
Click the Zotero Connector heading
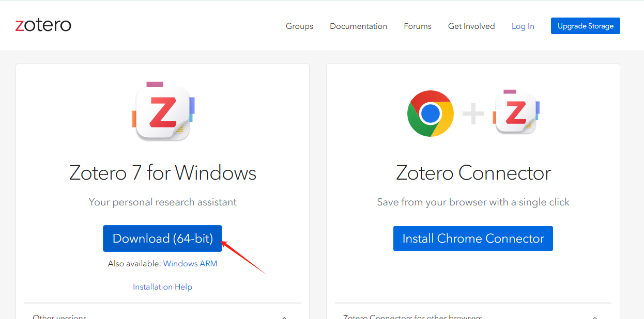tap(473, 173)
